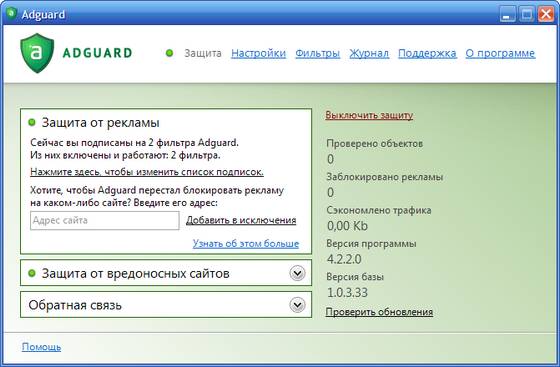This screenshot has height=367, width=560.
Task: Open О программе page
Action: (x=500, y=53)
